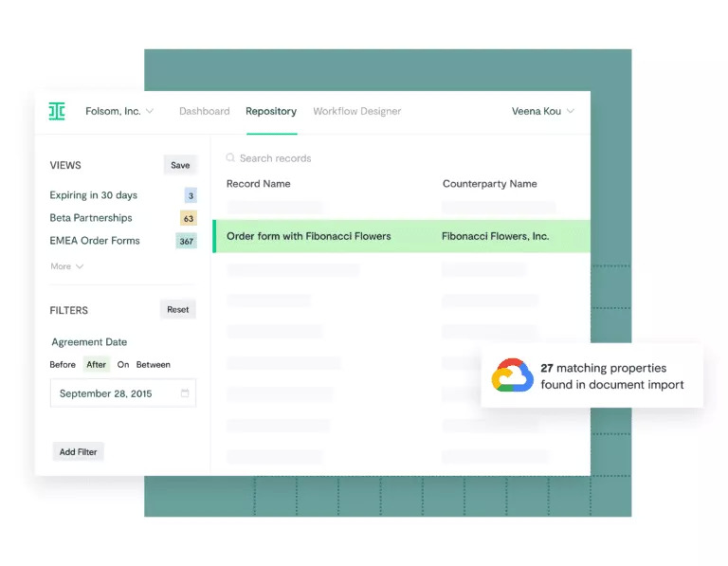This screenshot has height=566, width=728.
Task: Click the Agreement Date filter label
Action: [89, 342]
